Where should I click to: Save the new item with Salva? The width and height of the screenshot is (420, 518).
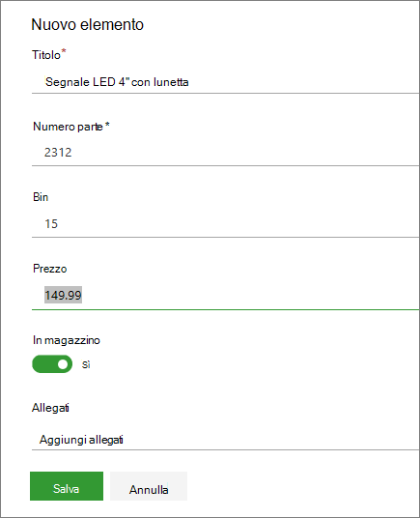67,486
